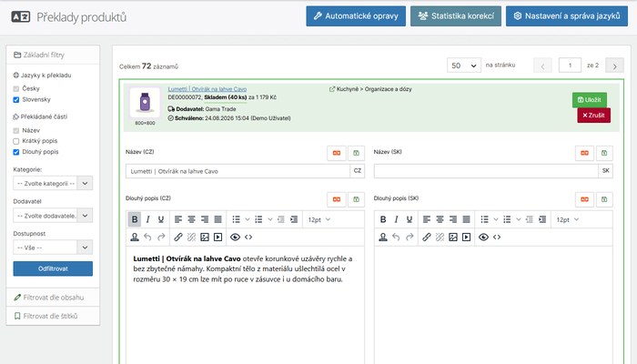Insert bullet list in the CZ editor

pos(236,220)
